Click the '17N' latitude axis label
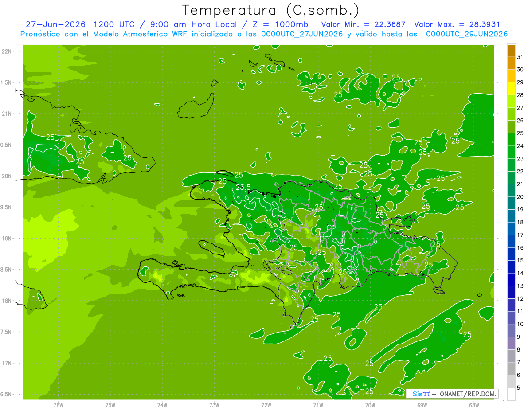Image resolution: width=532 pixels, height=411 pixels. [x=6, y=363]
